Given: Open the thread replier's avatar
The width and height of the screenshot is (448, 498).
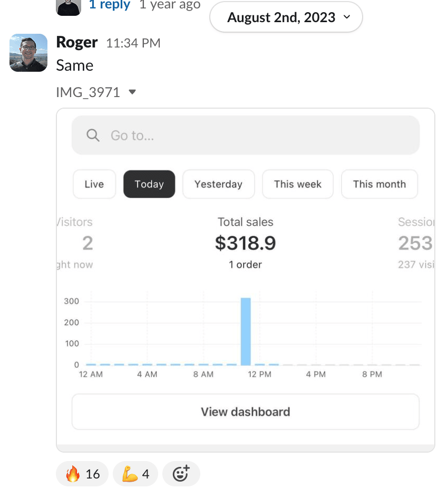Looking at the screenshot, I should pos(69,7).
